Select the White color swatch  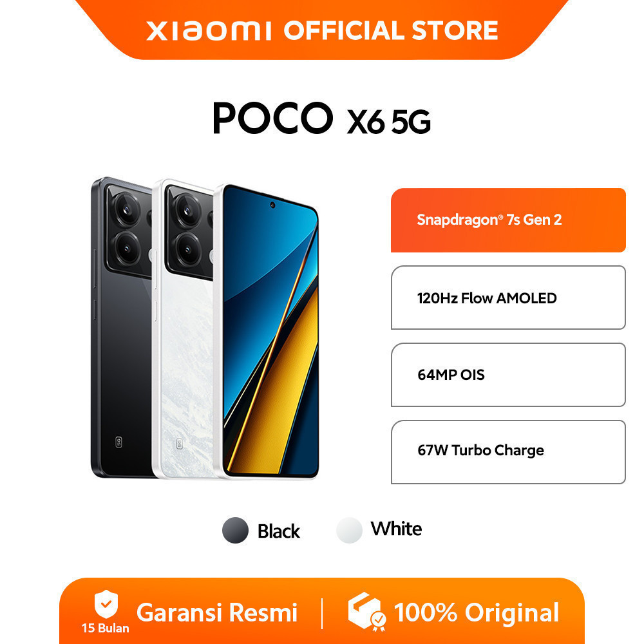click(x=349, y=530)
